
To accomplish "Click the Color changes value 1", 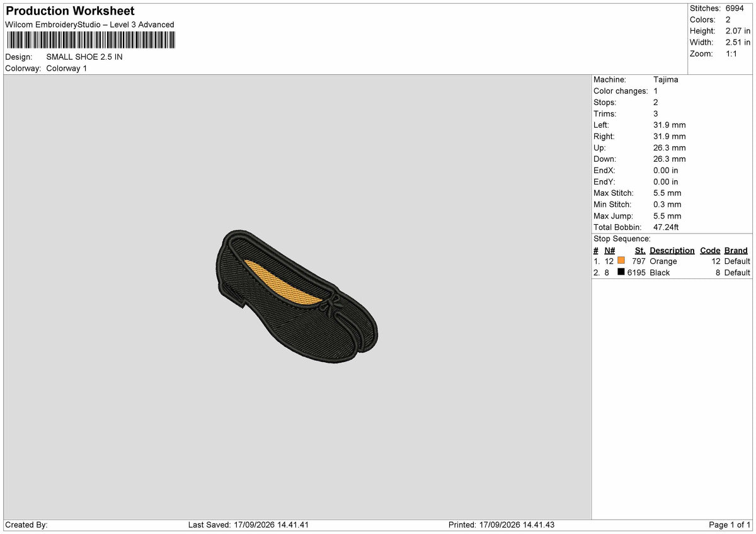I will click(x=656, y=91).
